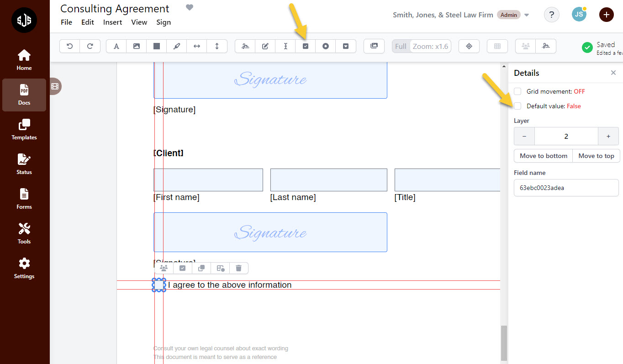The image size is (623, 364).
Task: Enable Grid movement checkbox
Action: pyautogui.click(x=517, y=91)
